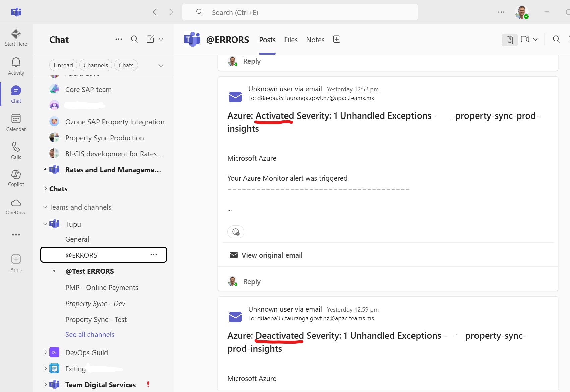Viewport: 570px width, 392px height.
Task: Click the See all channels link
Action: click(90, 335)
